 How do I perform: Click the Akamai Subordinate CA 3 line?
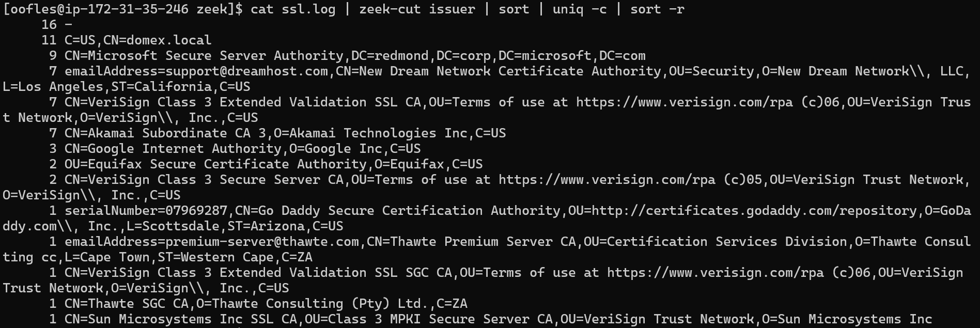coord(285,133)
